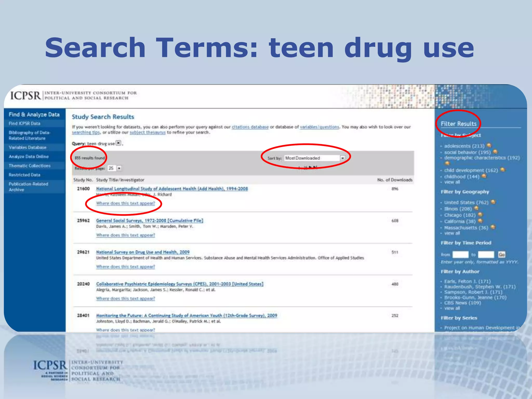
Task: Open the Sort by Most Downloaded dropdown
Action: coord(315,158)
